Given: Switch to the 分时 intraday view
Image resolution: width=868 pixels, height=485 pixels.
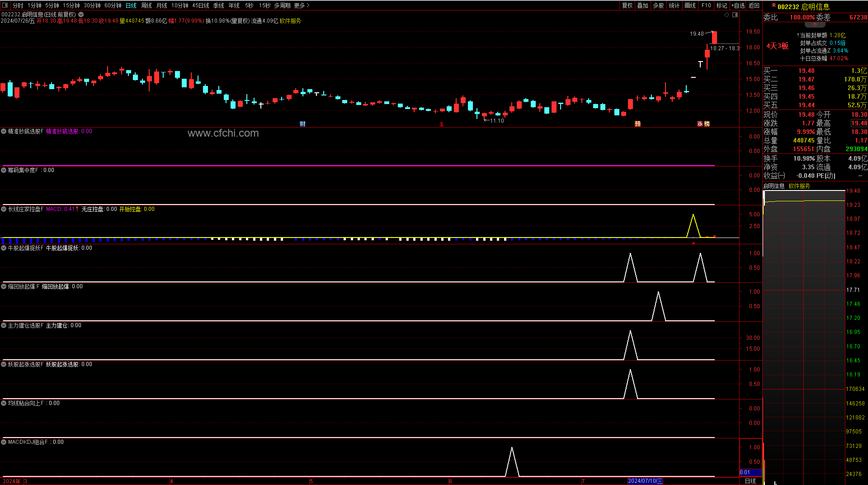Looking at the screenshot, I should [18, 5].
